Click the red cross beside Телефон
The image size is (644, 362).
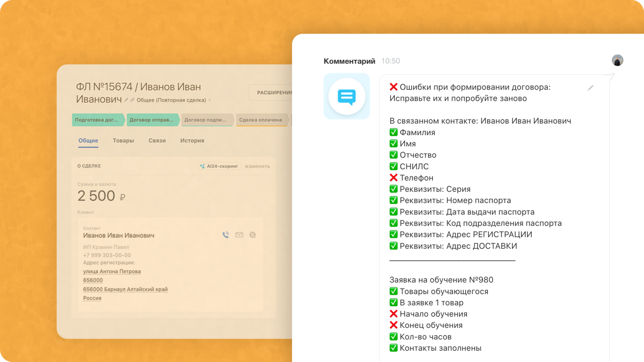393,178
